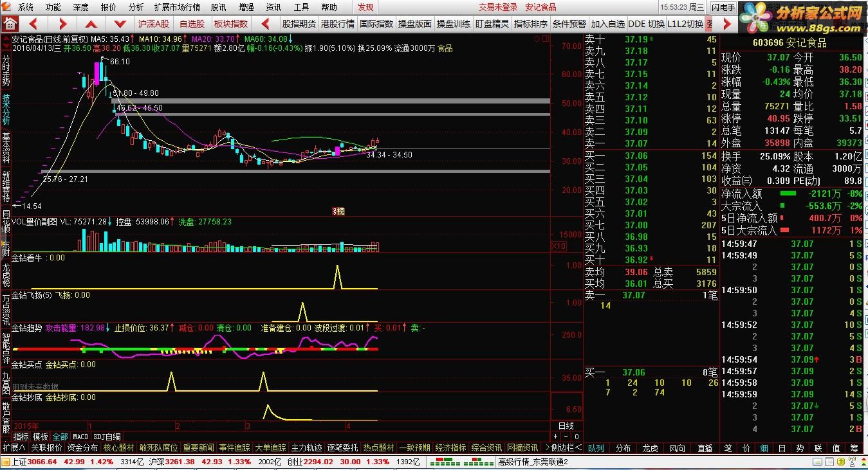Select the 分时走势 side tab

6,71
